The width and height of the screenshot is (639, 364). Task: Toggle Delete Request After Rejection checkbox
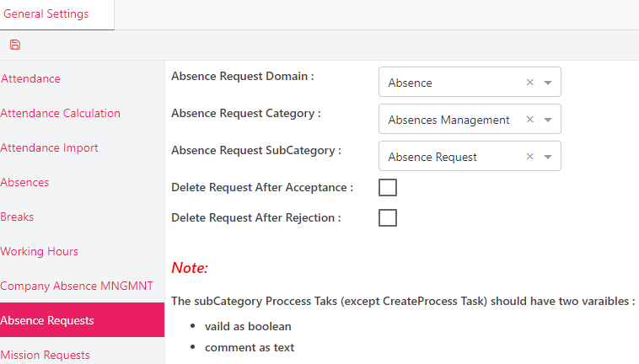[x=388, y=217]
